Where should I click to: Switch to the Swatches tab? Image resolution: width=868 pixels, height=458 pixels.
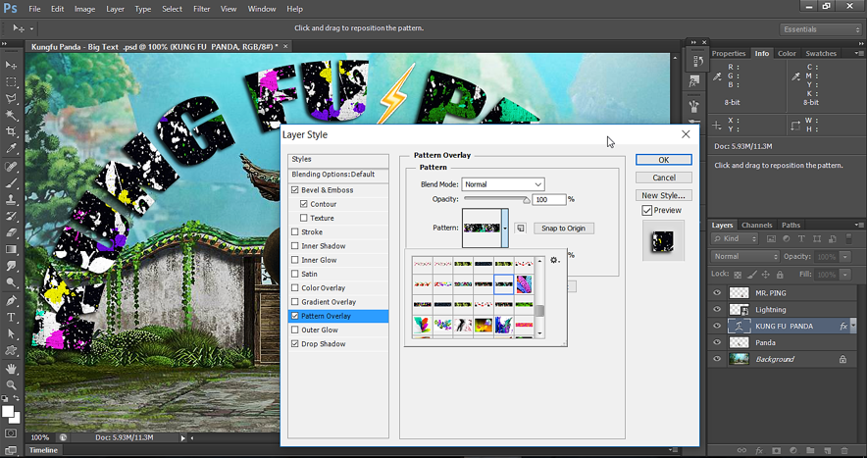pos(821,53)
